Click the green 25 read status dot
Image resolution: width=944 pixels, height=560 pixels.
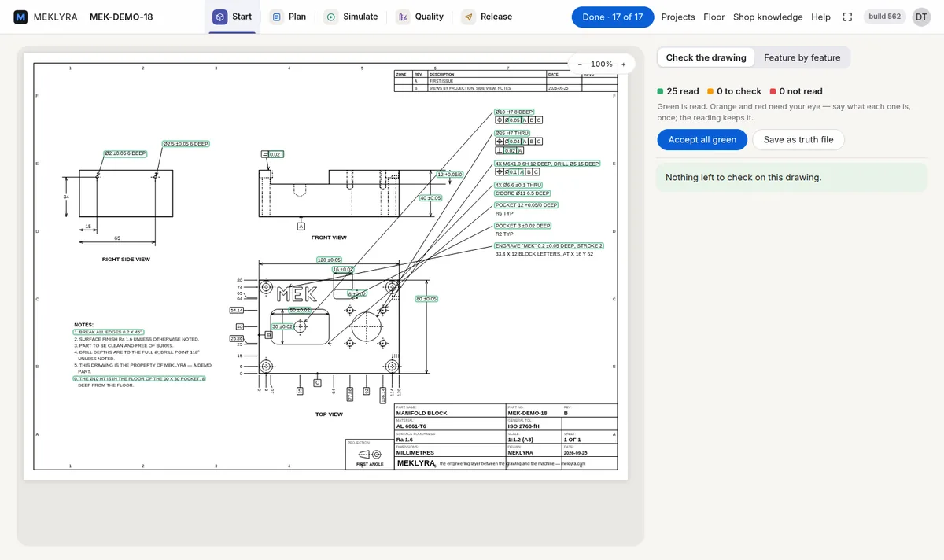coord(661,91)
